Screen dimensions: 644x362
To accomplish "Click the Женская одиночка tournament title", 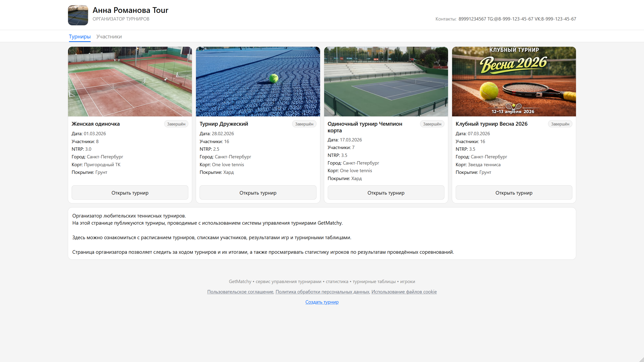I will coord(95,124).
